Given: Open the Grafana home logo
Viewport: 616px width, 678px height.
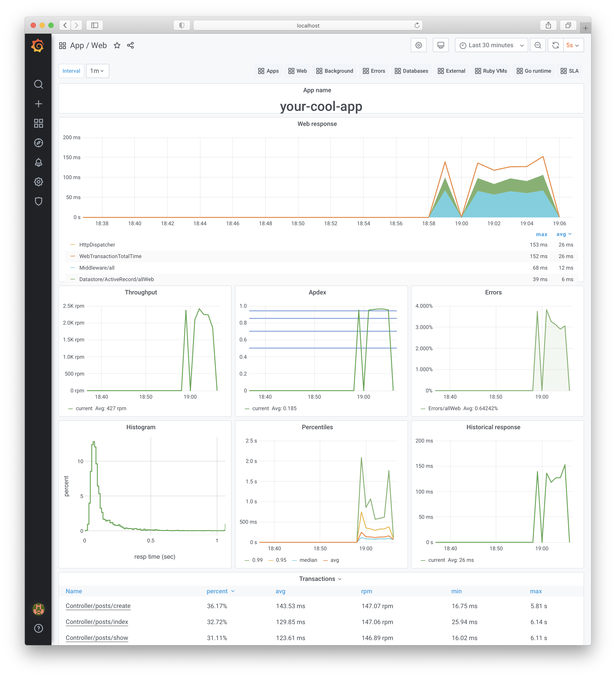Looking at the screenshot, I should coord(38,45).
